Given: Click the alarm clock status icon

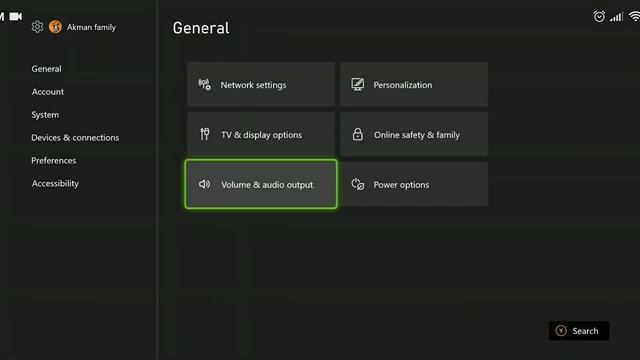Looking at the screenshot, I should [599, 16].
